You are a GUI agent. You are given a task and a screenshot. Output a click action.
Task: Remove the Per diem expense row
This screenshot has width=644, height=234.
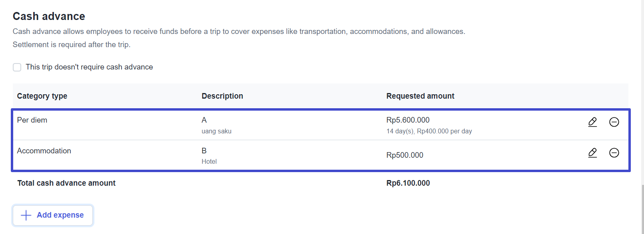pos(614,122)
